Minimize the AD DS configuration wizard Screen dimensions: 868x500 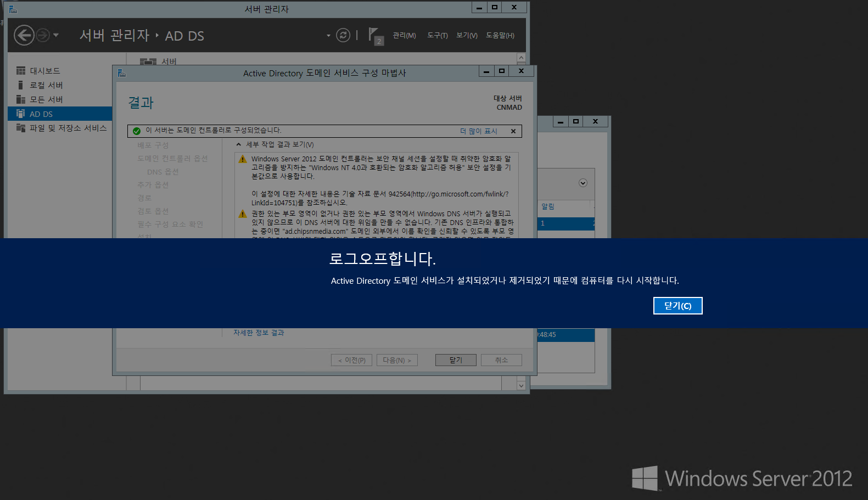486,71
